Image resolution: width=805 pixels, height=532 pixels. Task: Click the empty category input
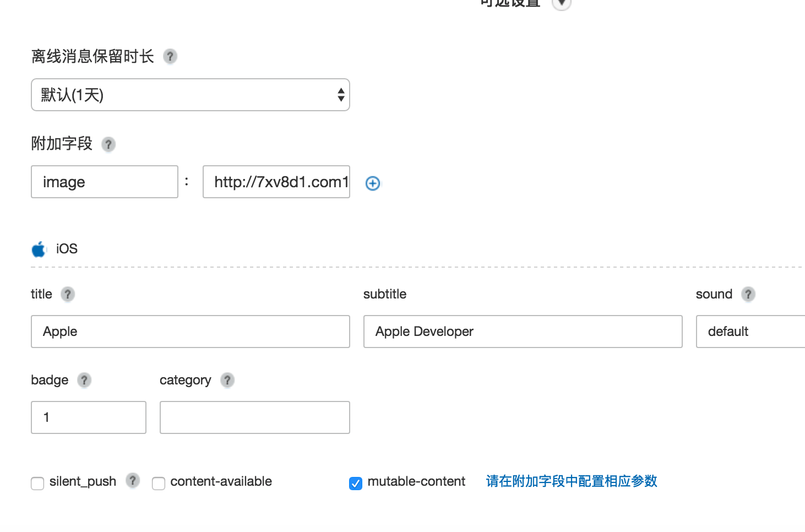[x=255, y=417]
